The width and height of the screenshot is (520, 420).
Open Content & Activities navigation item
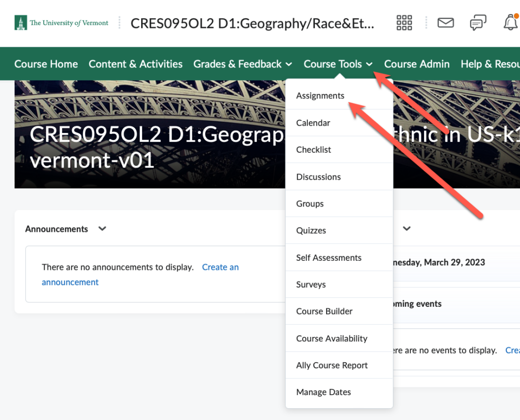pyautogui.click(x=135, y=64)
